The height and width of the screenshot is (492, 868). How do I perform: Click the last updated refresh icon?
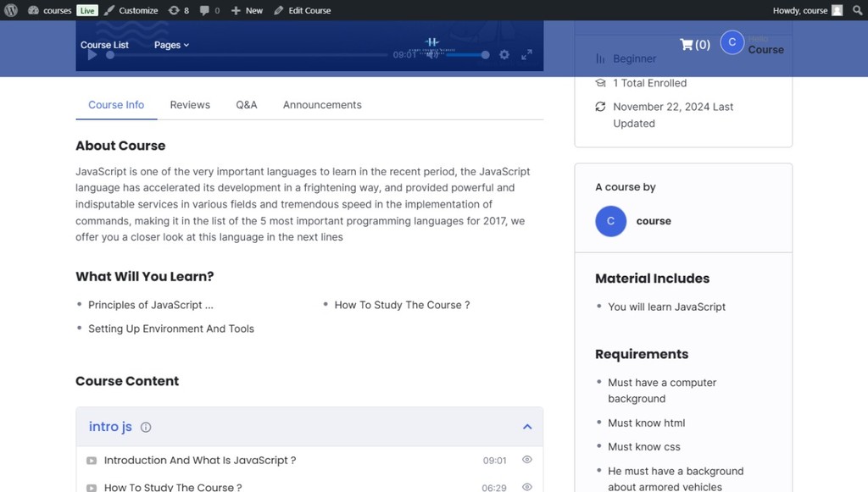coord(600,106)
